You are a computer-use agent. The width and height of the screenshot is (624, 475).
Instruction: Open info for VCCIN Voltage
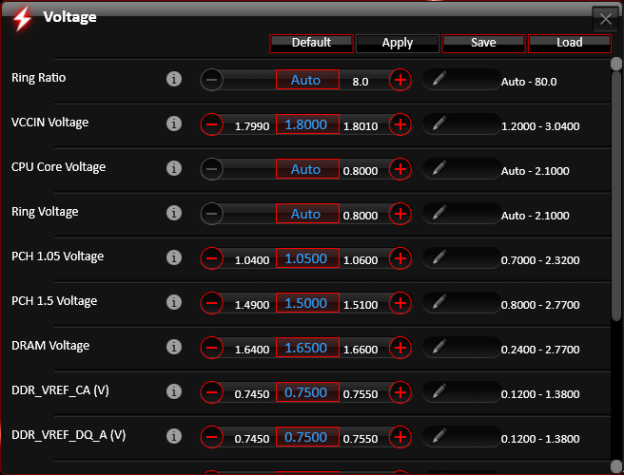[174, 124]
